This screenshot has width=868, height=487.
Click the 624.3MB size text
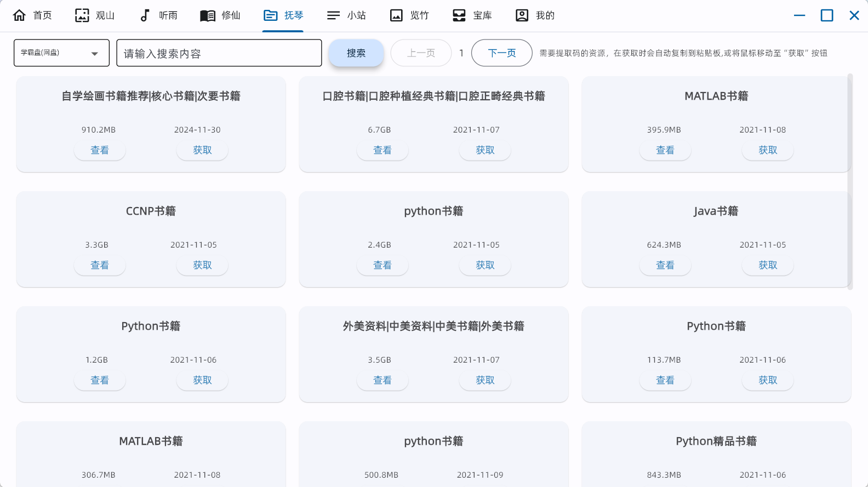(x=664, y=245)
